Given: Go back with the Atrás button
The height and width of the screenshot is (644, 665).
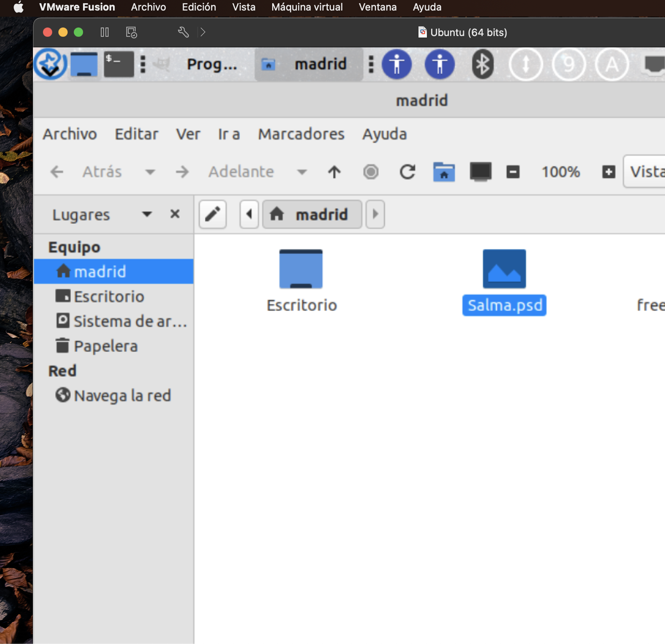Looking at the screenshot, I should [x=86, y=172].
